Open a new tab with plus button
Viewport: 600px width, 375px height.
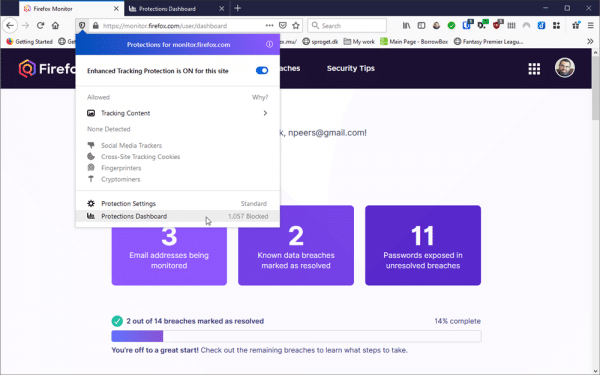238,8
